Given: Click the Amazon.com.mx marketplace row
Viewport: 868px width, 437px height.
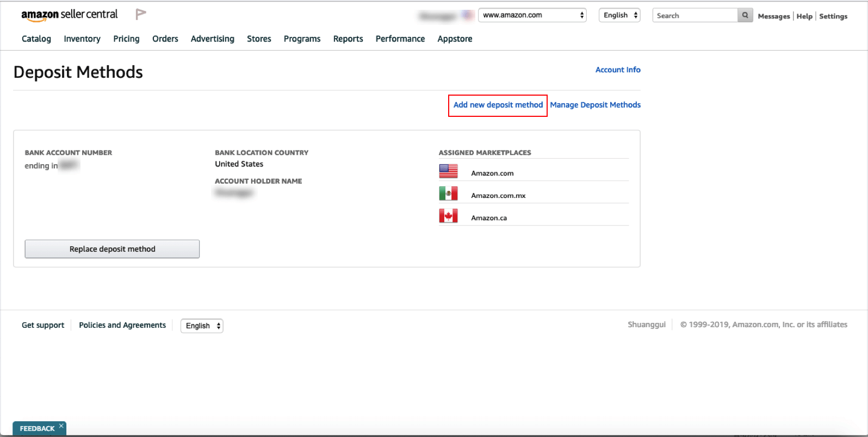Looking at the screenshot, I should click(534, 193).
